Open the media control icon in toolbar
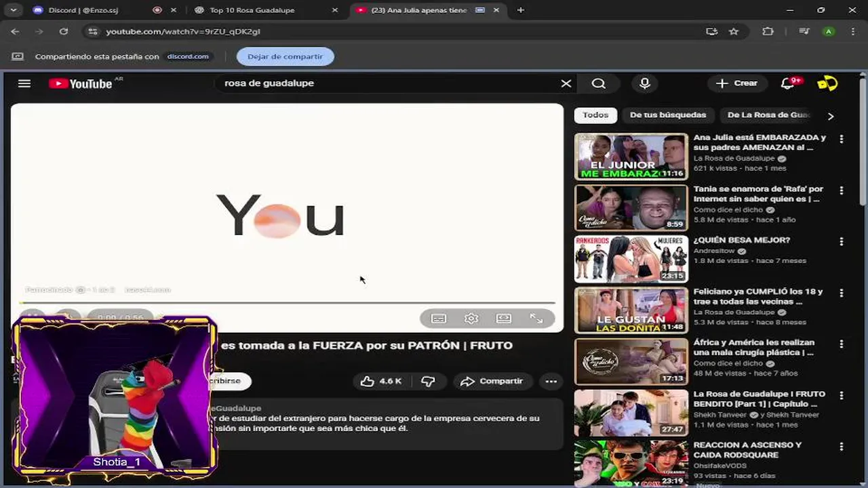The image size is (868, 488). [x=804, y=31]
